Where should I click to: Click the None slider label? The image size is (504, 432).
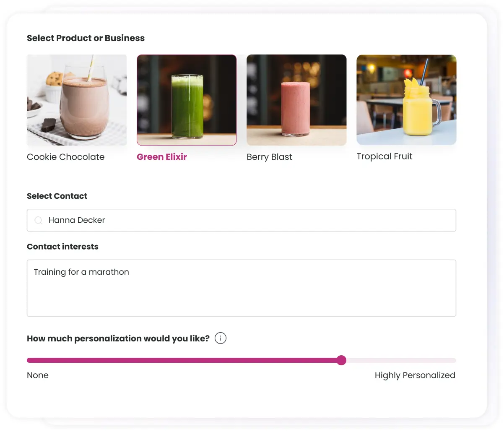[38, 375]
